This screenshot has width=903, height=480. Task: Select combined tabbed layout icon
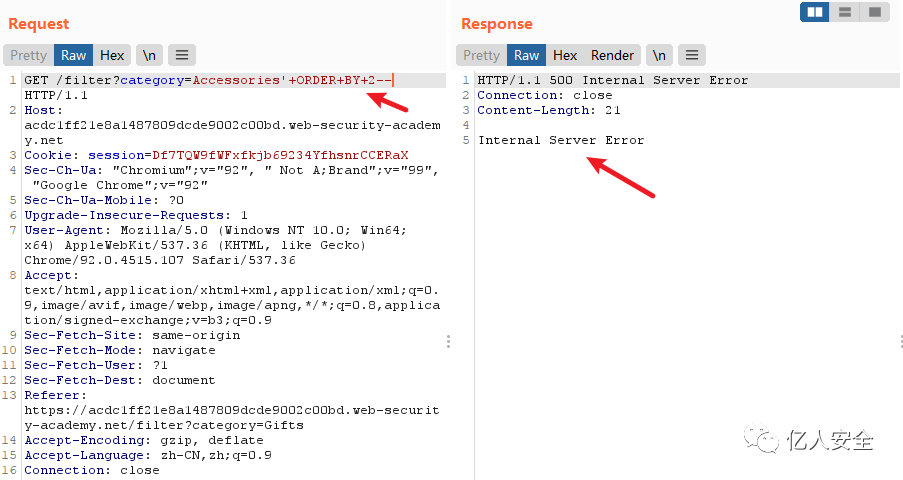875,12
